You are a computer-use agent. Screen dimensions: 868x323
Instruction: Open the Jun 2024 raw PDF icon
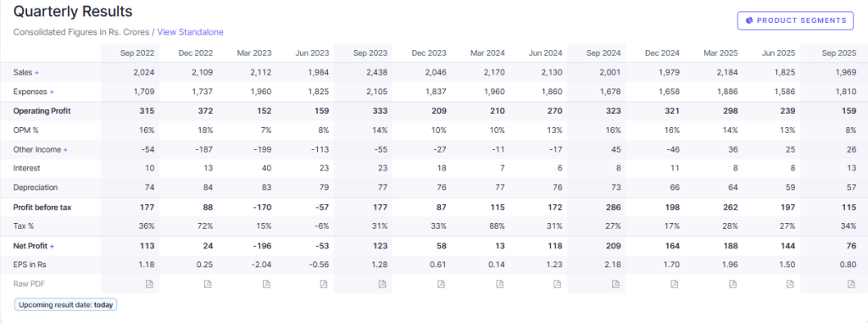click(x=558, y=284)
